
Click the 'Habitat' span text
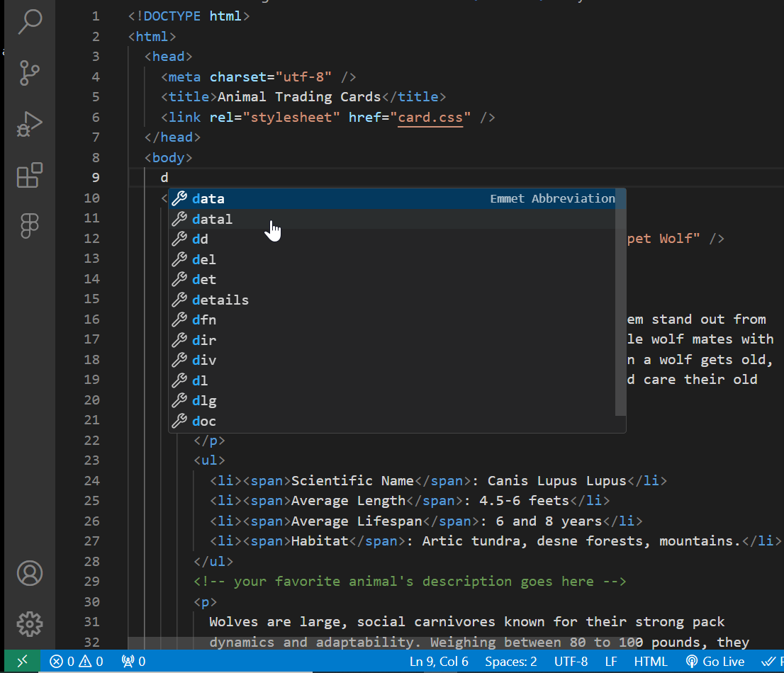coord(320,541)
